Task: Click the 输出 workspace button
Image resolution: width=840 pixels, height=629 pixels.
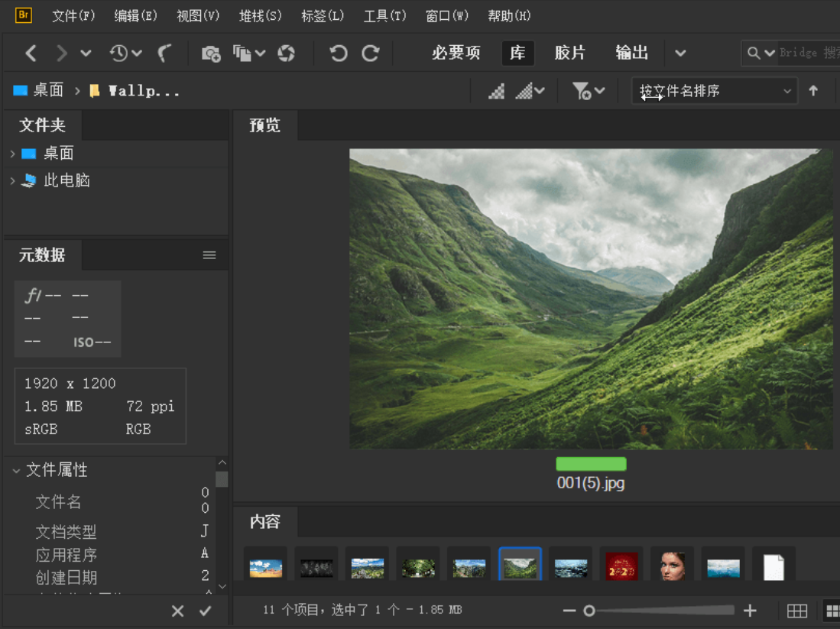Action: [632, 53]
